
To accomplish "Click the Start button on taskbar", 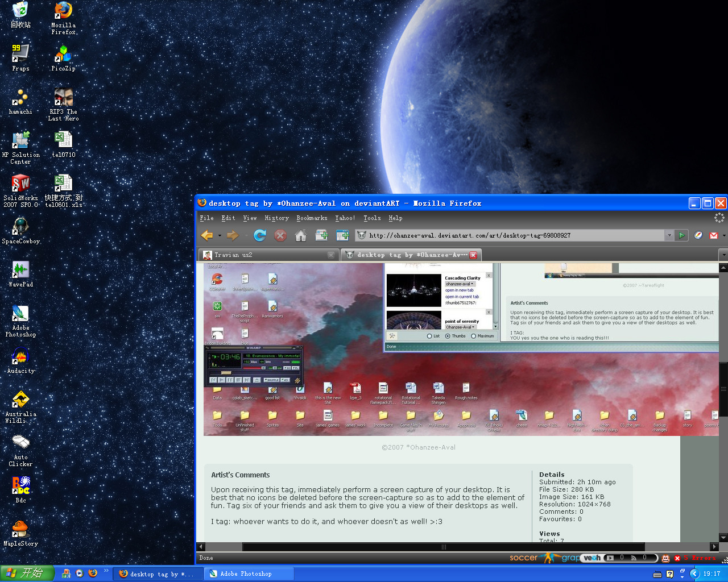I will [x=27, y=573].
